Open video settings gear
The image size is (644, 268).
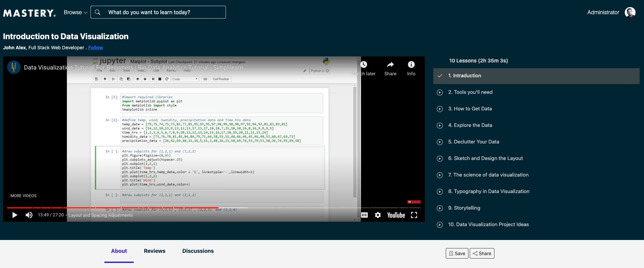tap(378, 215)
